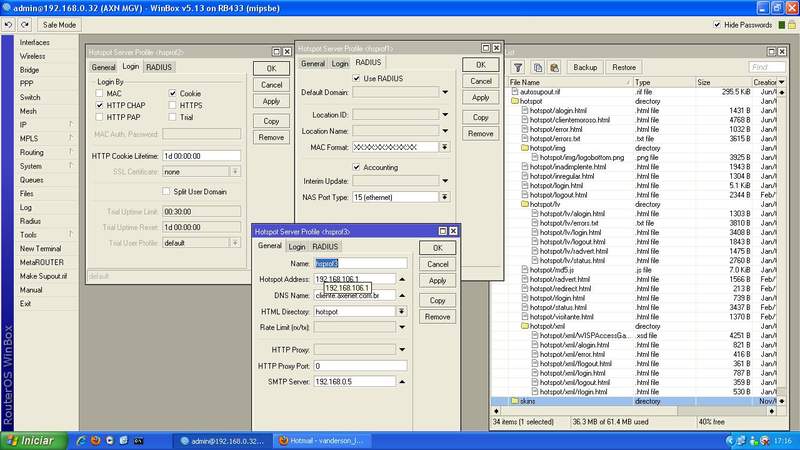Launch Firefox from quick launch bar
The image size is (800, 450).
click(93, 440)
